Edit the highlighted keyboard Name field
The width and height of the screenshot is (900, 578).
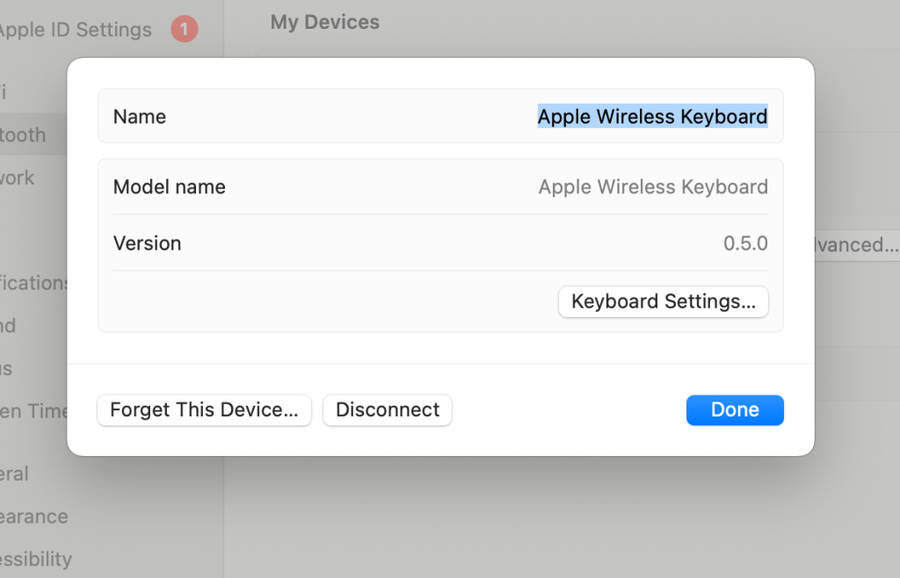[x=652, y=116]
